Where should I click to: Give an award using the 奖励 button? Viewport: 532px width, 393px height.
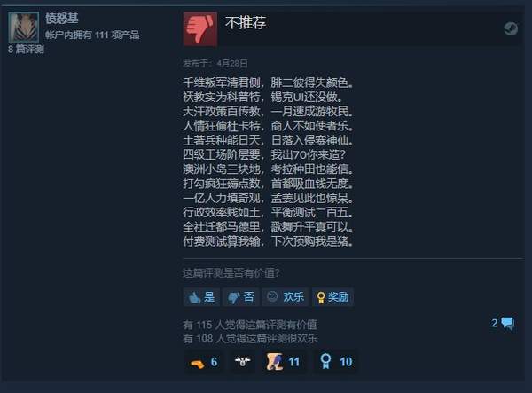tap(332, 297)
